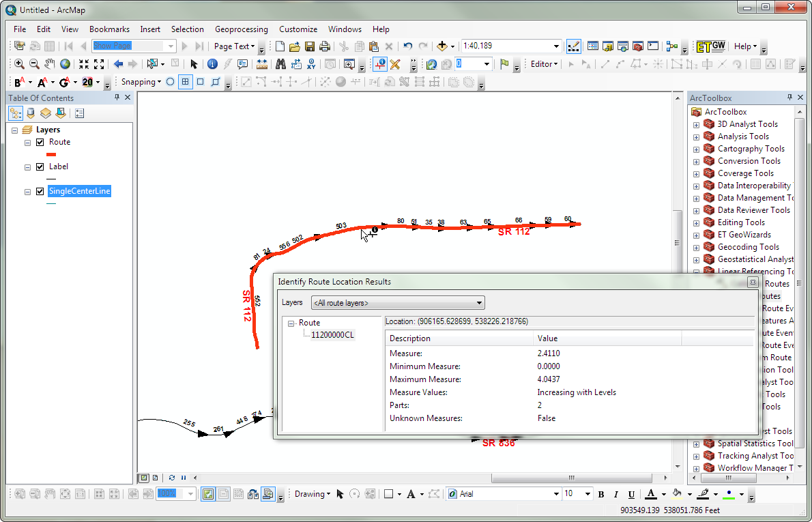Open the Selection menu

point(188,29)
